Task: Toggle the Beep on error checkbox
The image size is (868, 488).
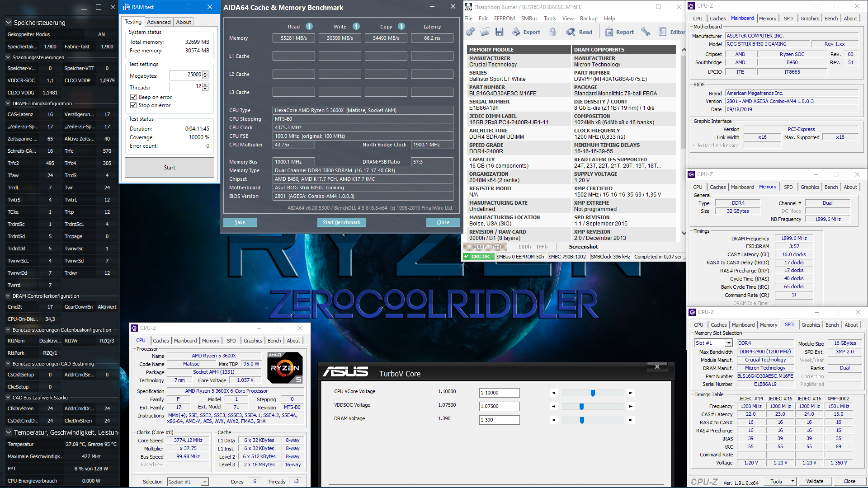Action: [133, 97]
